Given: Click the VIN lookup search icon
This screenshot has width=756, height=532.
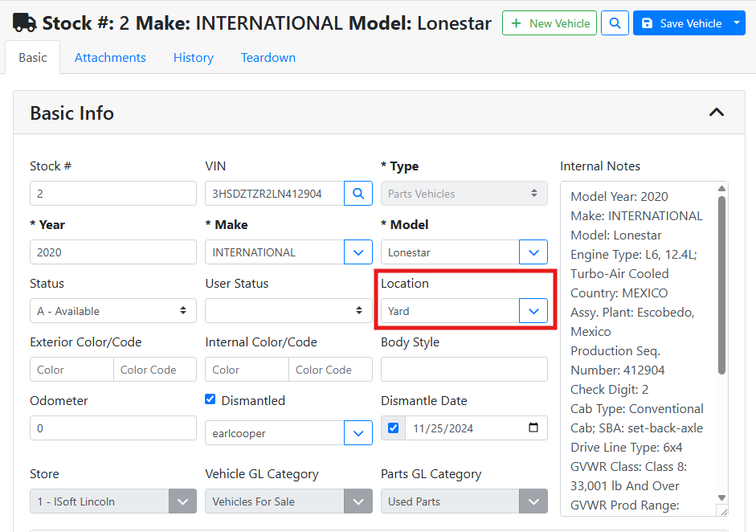Looking at the screenshot, I should pyautogui.click(x=358, y=194).
